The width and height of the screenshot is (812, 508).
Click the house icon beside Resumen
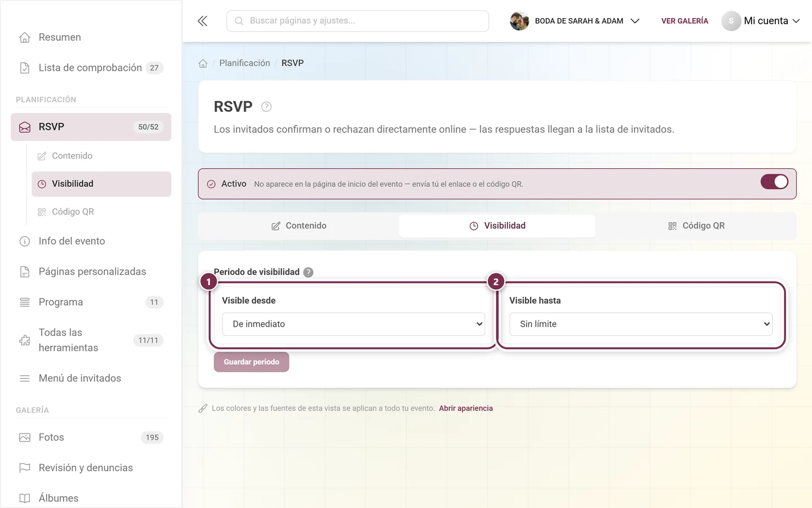(25, 37)
